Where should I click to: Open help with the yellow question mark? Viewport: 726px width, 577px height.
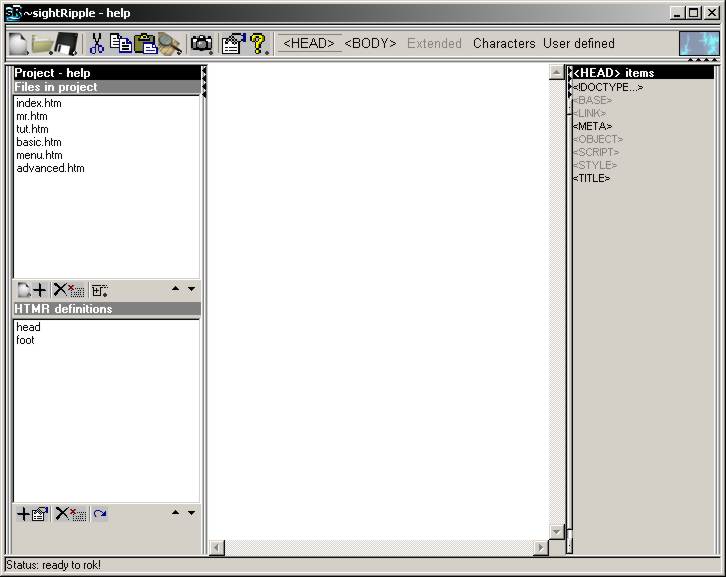pyautogui.click(x=258, y=44)
